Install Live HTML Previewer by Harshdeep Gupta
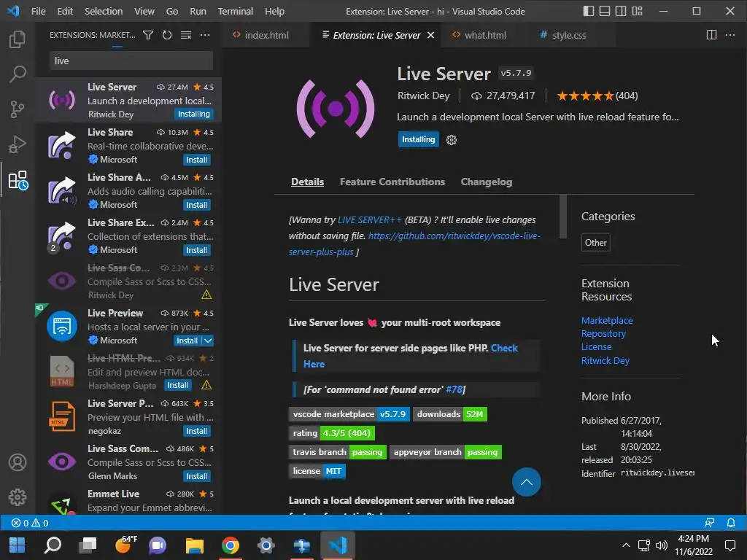The height and width of the screenshot is (560, 747). pyautogui.click(x=177, y=385)
